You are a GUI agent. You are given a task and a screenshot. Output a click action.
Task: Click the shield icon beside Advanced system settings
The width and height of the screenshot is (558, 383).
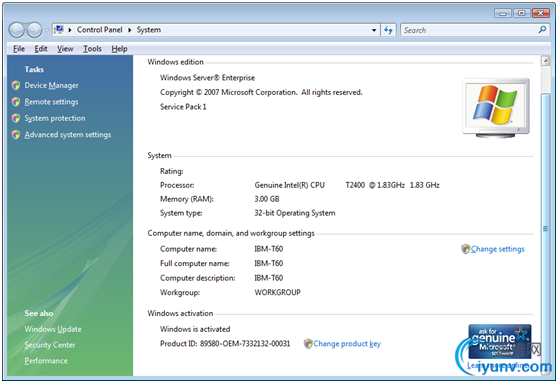[x=16, y=135]
